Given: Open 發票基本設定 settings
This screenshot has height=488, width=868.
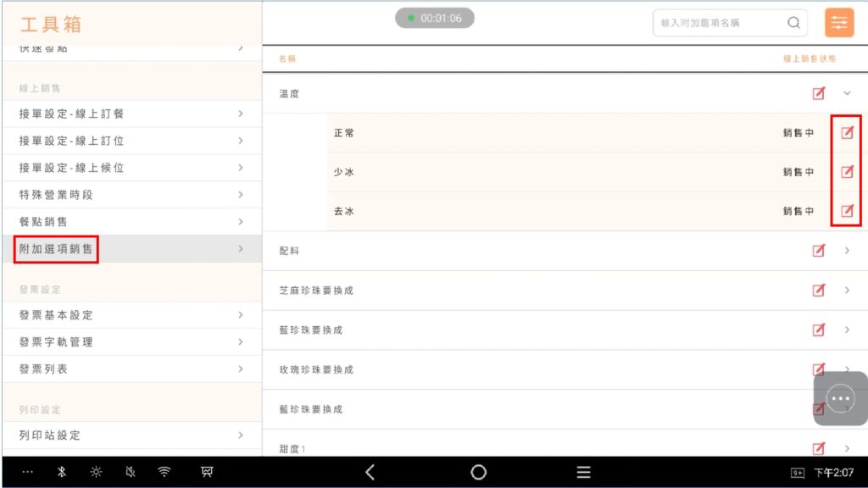Looking at the screenshot, I should coord(131,315).
